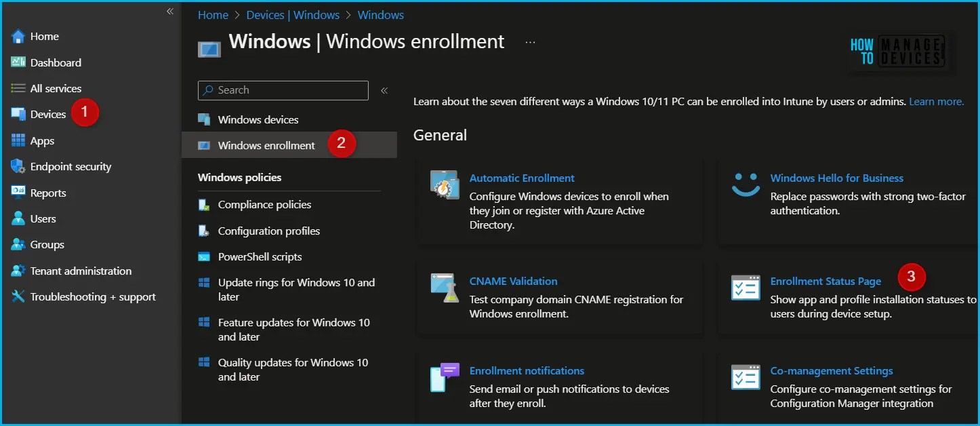Click the Automatic Enrollment gear icon

click(444, 185)
